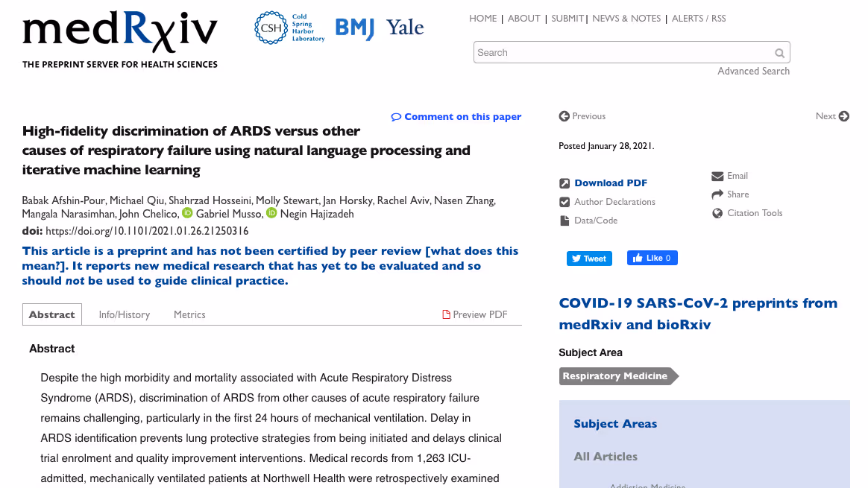Click the search magnifying glass icon
Image resolution: width=868 pixels, height=488 pixels.
[779, 52]
